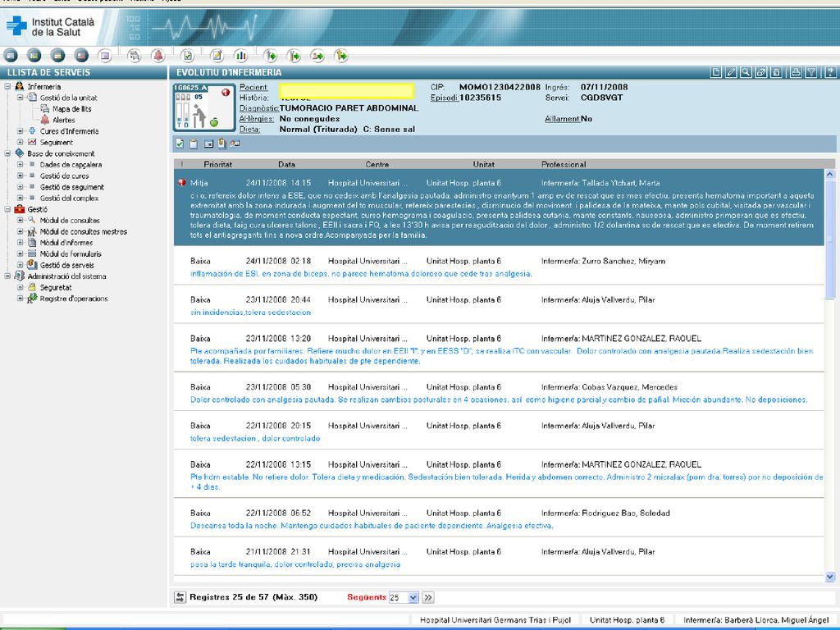
Task: Open the Següents records count dropdown
Action: [x=413, y=597]
